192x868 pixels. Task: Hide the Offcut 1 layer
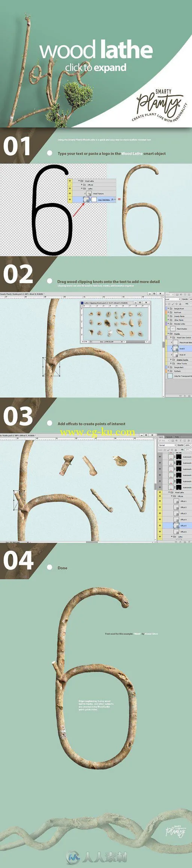tap(160, 501)
